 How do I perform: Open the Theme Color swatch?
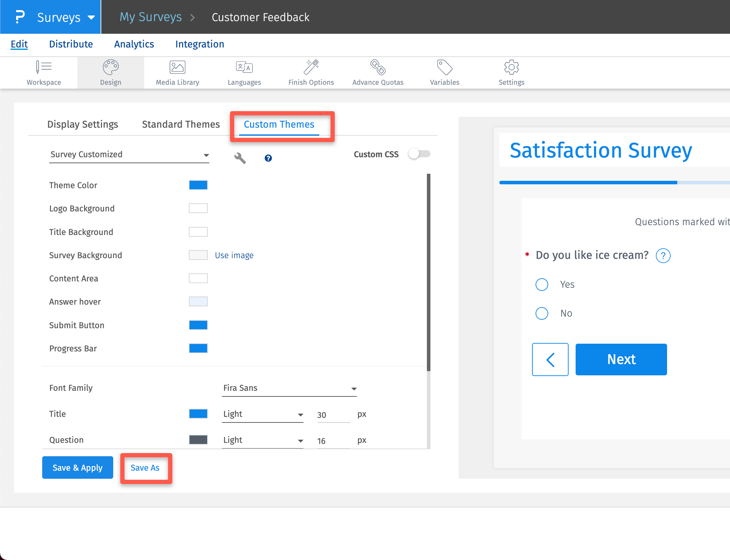[x=198, y=185]
